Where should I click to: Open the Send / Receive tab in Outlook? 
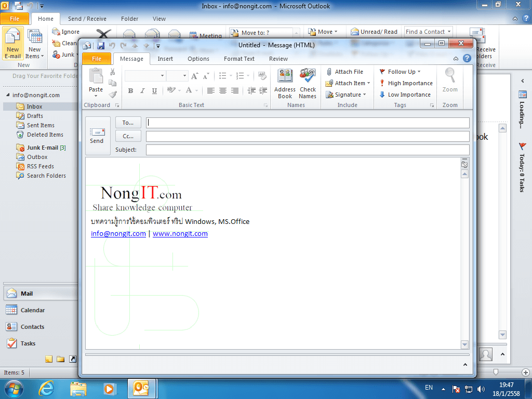coord(87,19)
